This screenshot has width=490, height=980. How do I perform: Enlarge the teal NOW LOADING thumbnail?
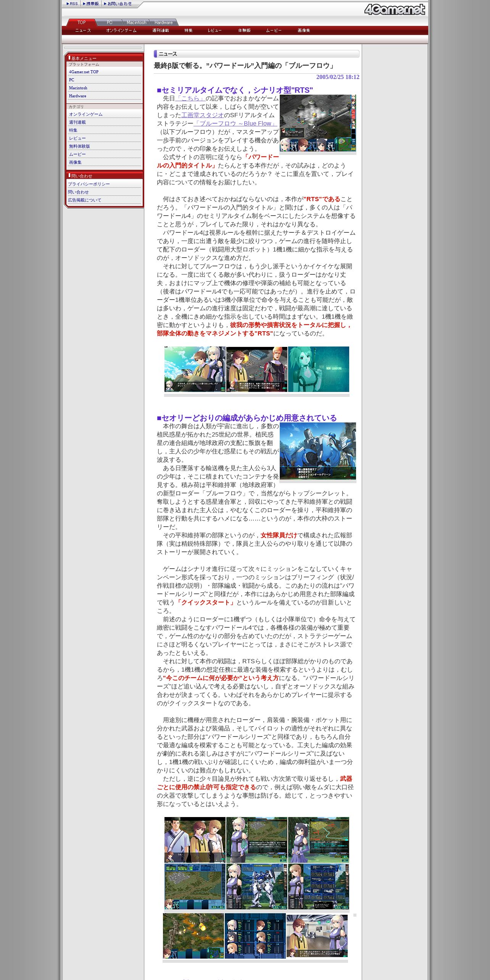(x=318, y=369)
